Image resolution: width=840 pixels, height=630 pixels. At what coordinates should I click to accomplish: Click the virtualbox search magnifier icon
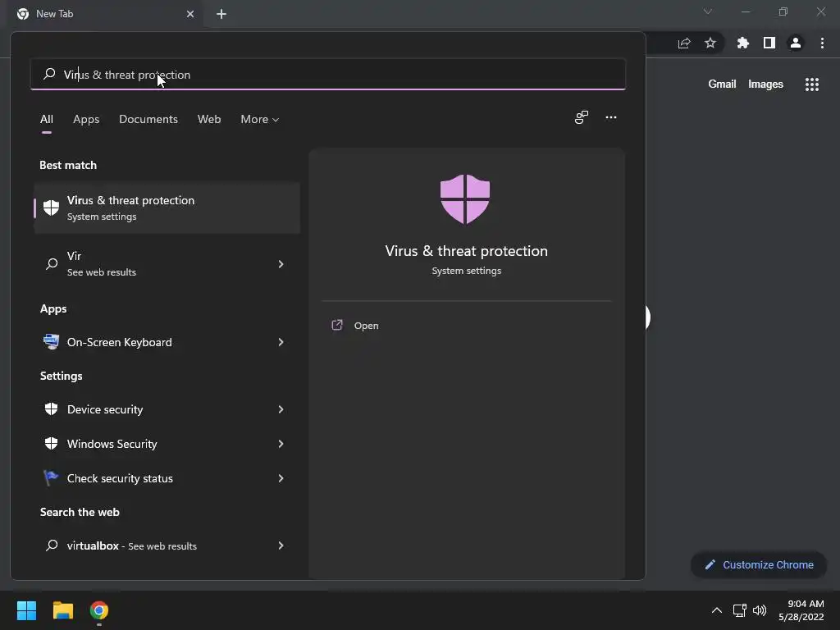pyautogui.click(x=52, y=546)
